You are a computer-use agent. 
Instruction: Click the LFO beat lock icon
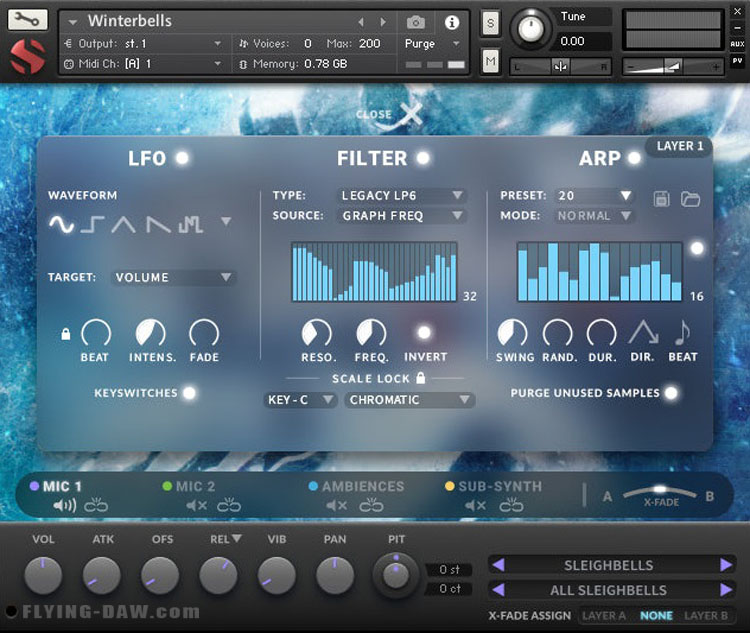pos(66,333)
